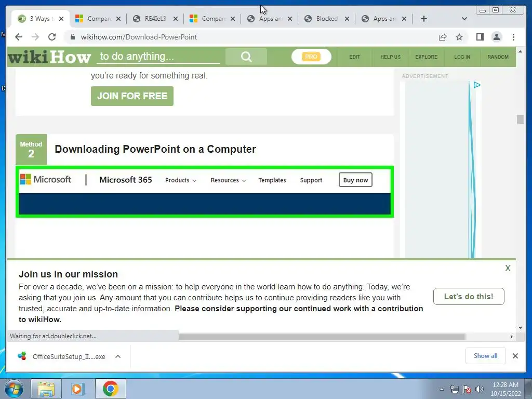
Task: Click the browser back arrow
Action: [19, 37]
